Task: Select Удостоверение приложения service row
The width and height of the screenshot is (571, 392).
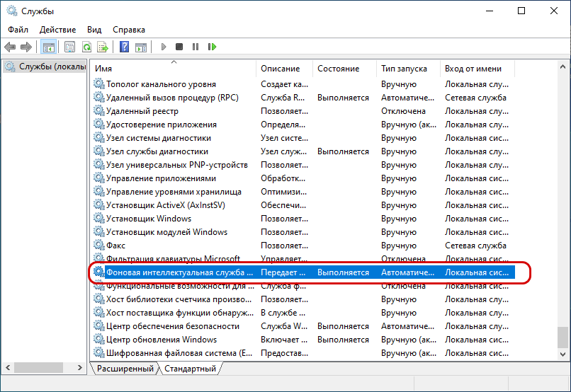Action: click(x=303, y=125)
